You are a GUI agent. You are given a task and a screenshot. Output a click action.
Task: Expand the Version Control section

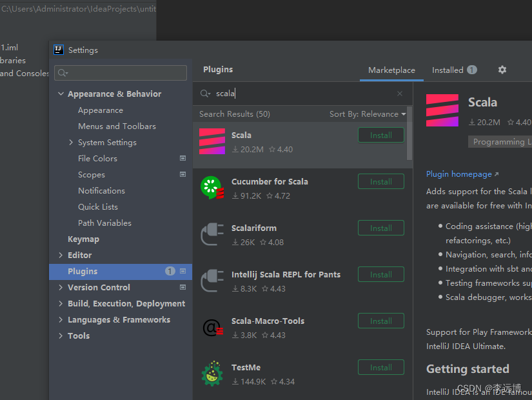(61, 287)
